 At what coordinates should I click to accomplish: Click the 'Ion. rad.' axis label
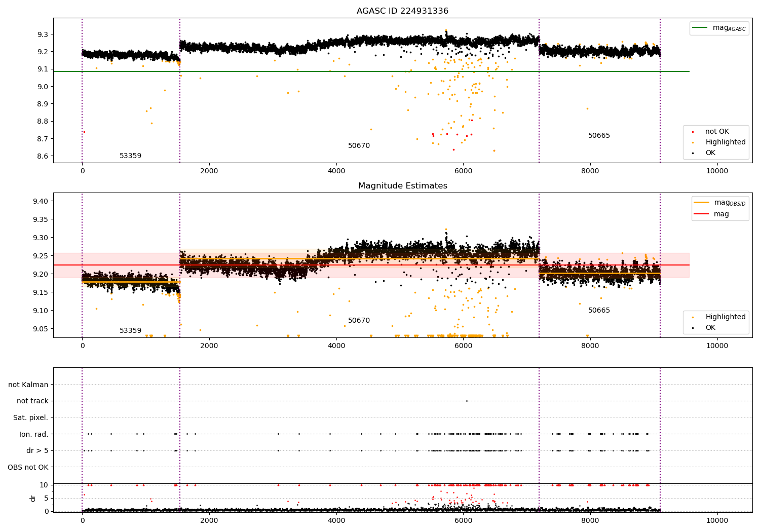(34, 435)
